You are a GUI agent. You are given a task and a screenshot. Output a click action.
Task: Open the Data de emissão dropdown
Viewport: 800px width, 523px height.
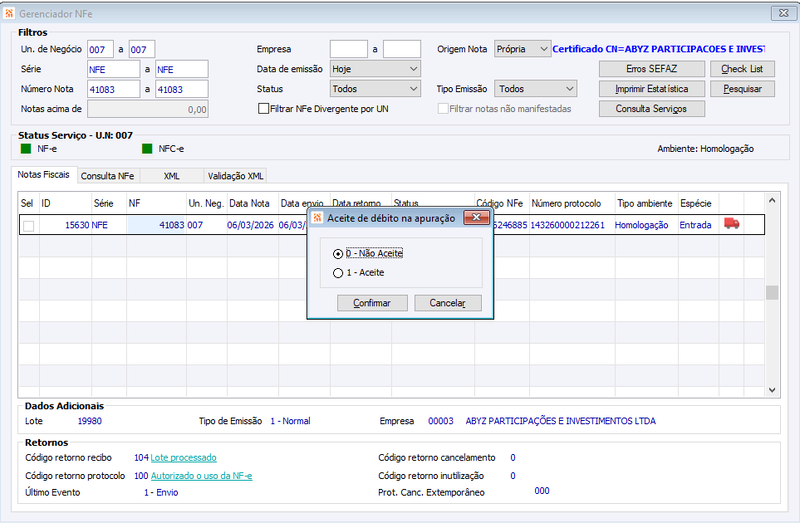pyautogui.click(x=375, y=69)
